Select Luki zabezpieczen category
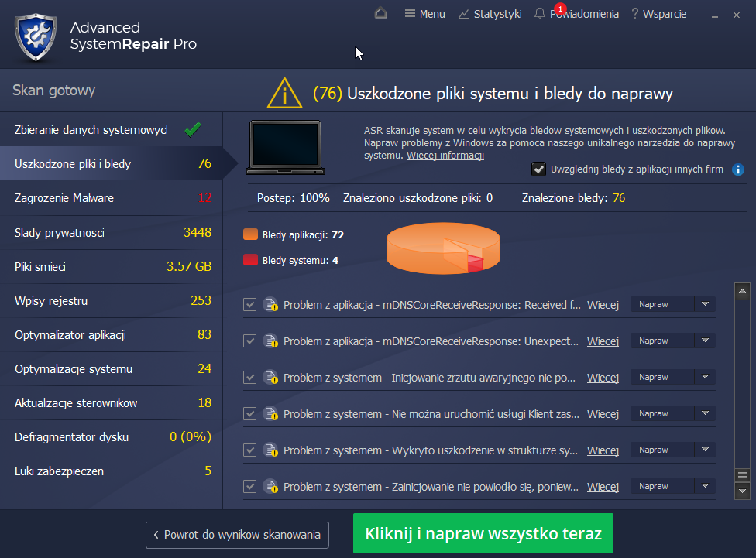This screenshot has width=756, height=558. [x=112, y=471]
